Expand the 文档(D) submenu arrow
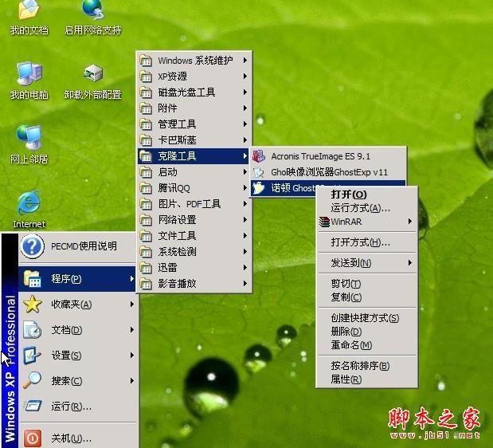This screenshot has width=493, height=448. click(x=132, y=330)
